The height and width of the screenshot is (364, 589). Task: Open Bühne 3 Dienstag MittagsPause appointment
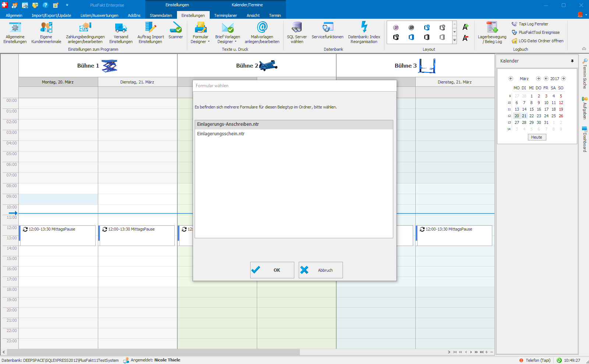(454, 235)
